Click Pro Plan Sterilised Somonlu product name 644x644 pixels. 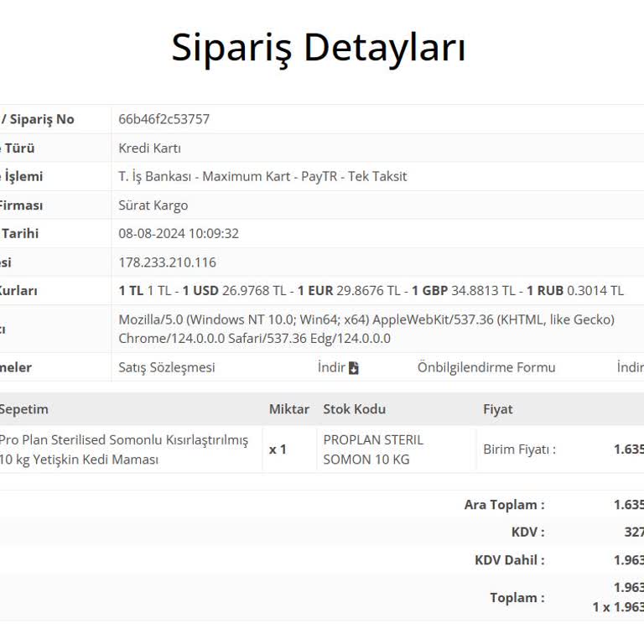123,449
